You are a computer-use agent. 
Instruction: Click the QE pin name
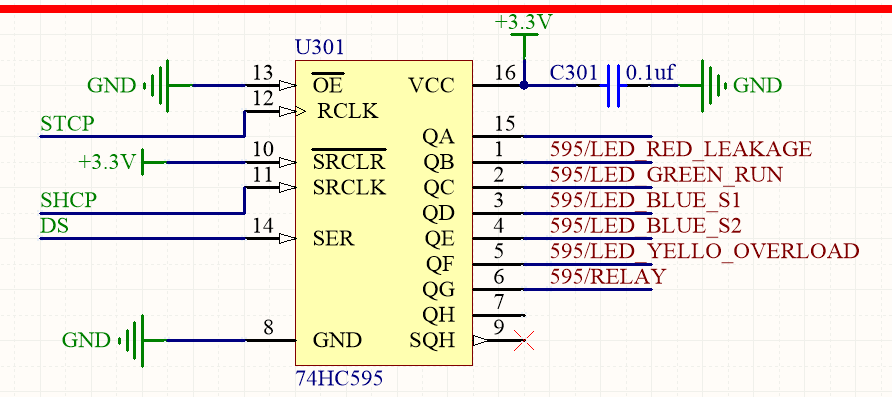pos(440,238)
